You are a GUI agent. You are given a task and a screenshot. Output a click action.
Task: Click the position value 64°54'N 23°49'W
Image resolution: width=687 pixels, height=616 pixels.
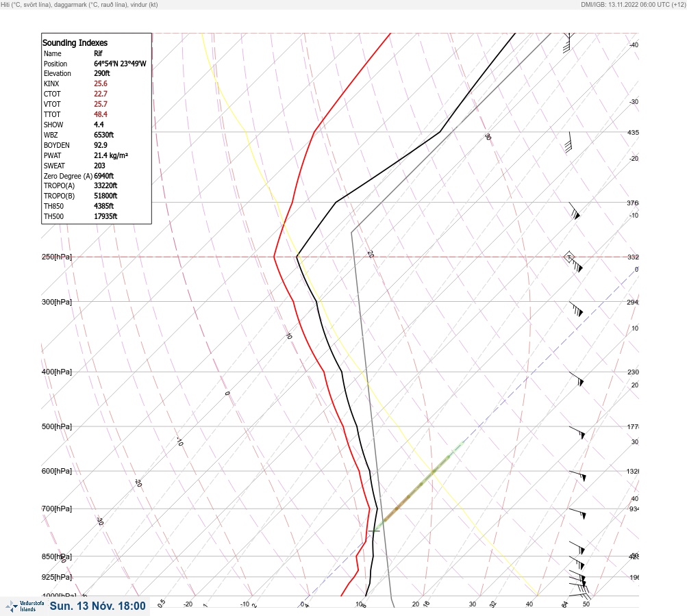point(120,64)
